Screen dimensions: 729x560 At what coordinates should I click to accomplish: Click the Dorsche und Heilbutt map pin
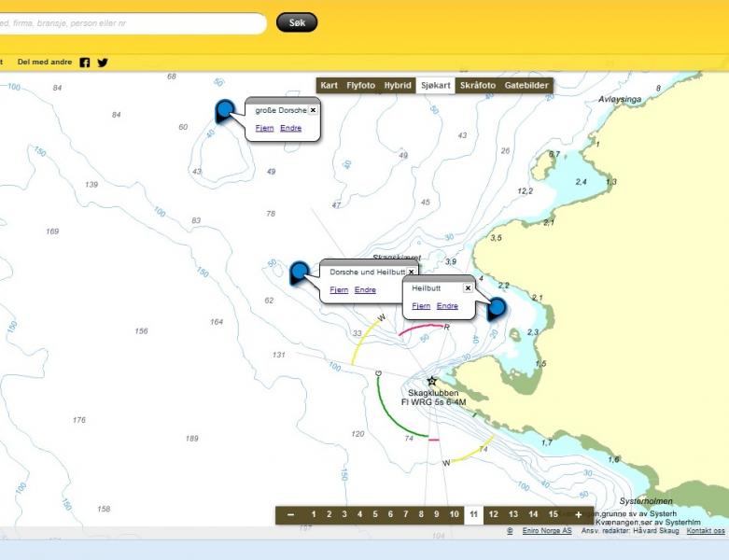pyautogui.click(x=300, y=272)
